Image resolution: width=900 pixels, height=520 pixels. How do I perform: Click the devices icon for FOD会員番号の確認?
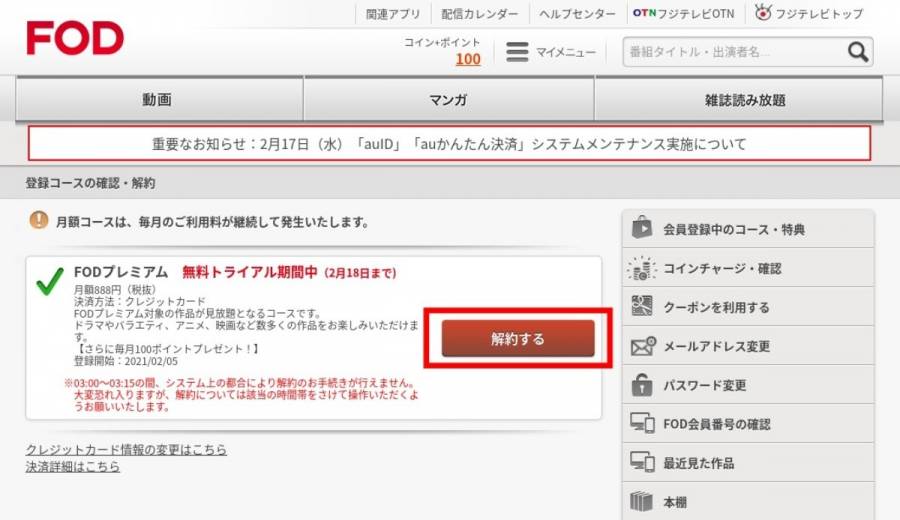point(642,423)
